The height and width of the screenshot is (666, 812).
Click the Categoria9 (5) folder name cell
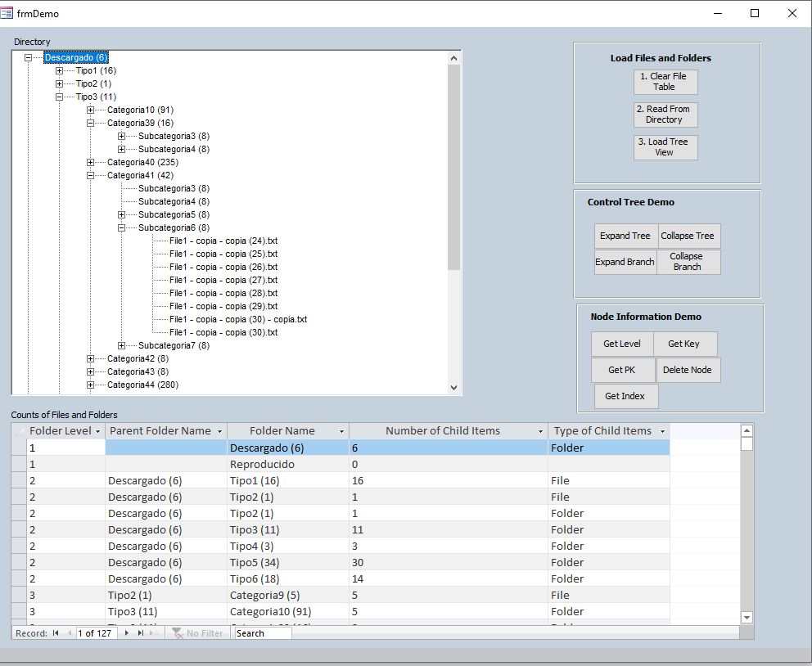pos(288,595)
